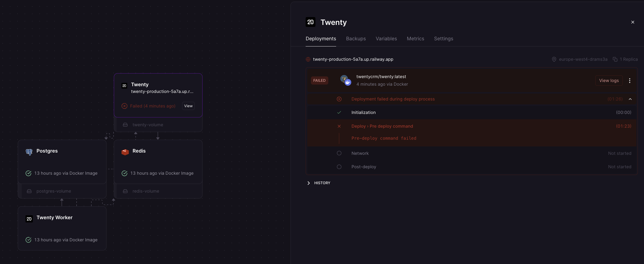
Task: Click the Postgres elephant icon
Action: point(29,152)
